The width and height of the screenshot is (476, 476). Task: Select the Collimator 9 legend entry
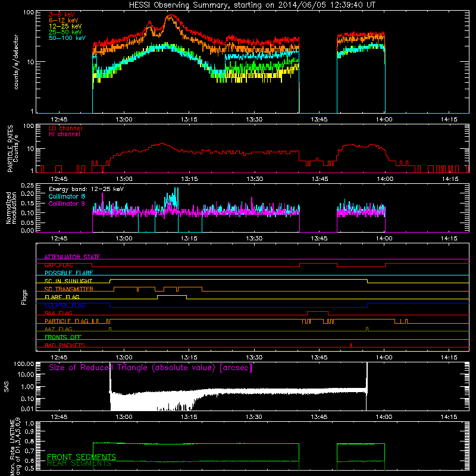point(67,203)
